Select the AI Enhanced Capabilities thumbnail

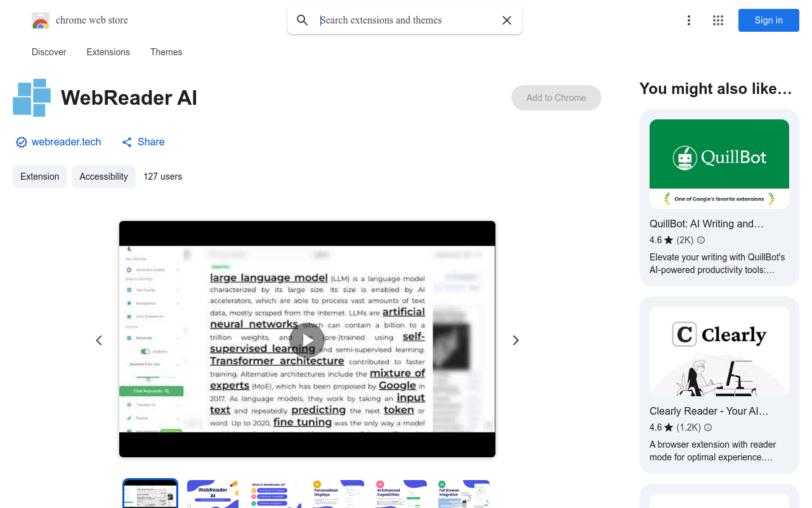401,494
